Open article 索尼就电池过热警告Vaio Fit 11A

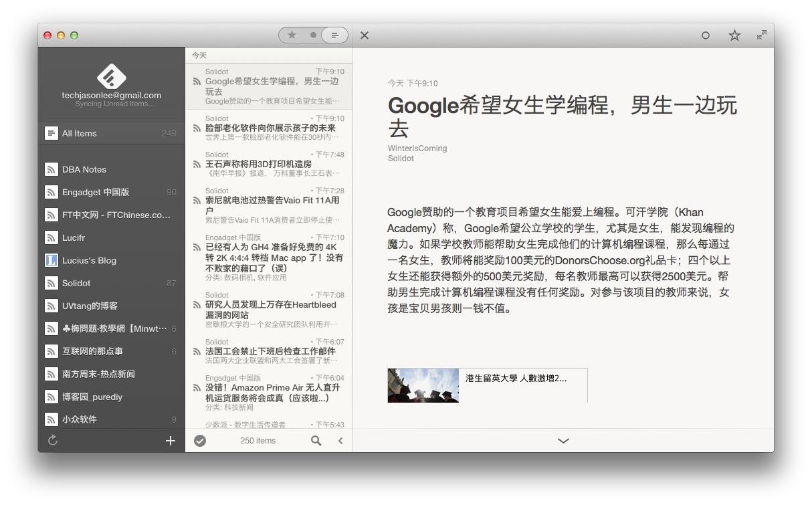click(269, 205)
